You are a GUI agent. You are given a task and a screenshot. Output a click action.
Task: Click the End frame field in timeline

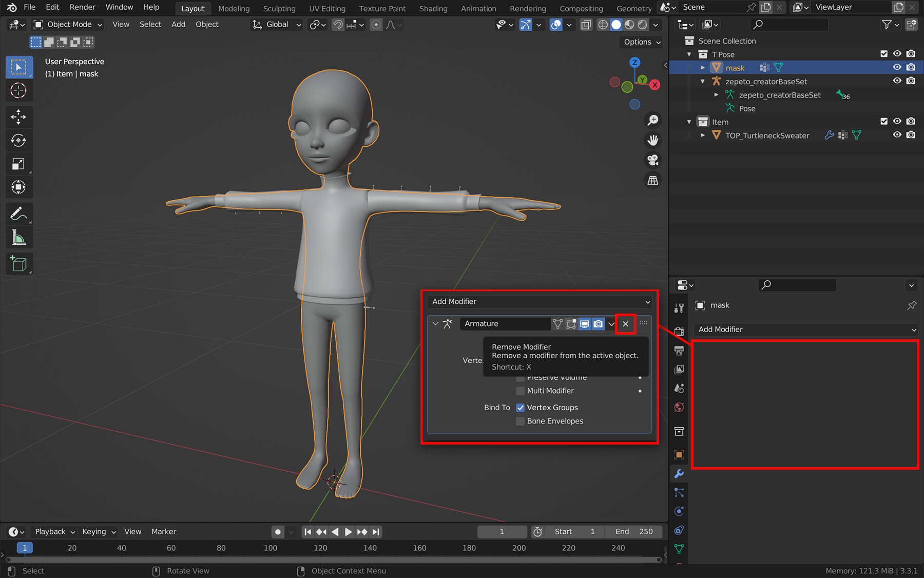pos(634,532)
